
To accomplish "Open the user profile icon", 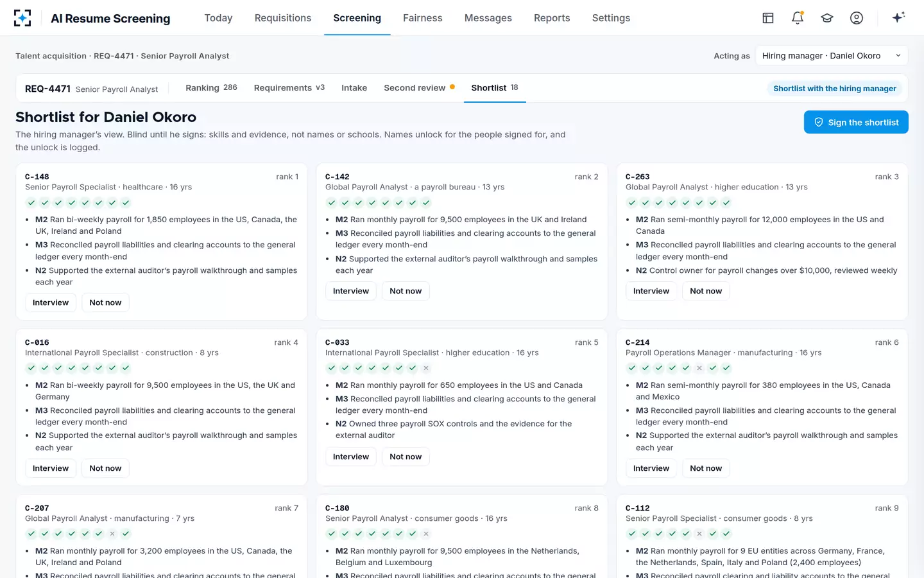I will 857,18.
